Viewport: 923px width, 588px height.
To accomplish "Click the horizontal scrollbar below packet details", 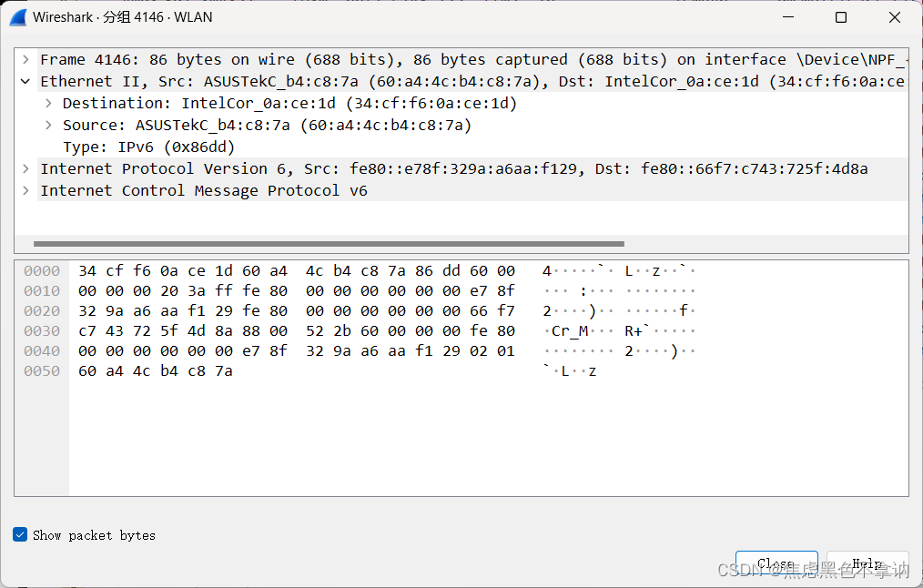I will click(326, 243).
